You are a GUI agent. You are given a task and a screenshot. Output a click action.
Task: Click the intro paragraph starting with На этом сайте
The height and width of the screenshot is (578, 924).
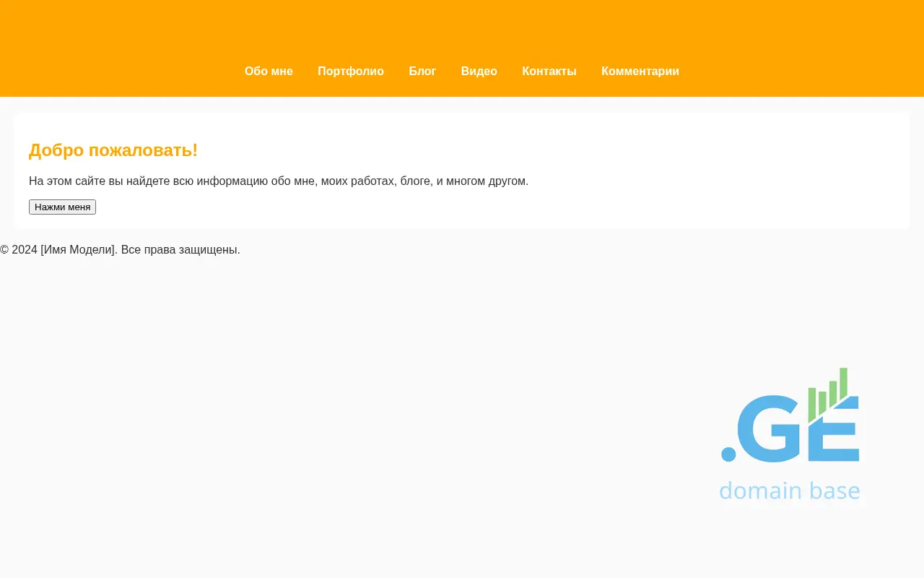[279, 181]
